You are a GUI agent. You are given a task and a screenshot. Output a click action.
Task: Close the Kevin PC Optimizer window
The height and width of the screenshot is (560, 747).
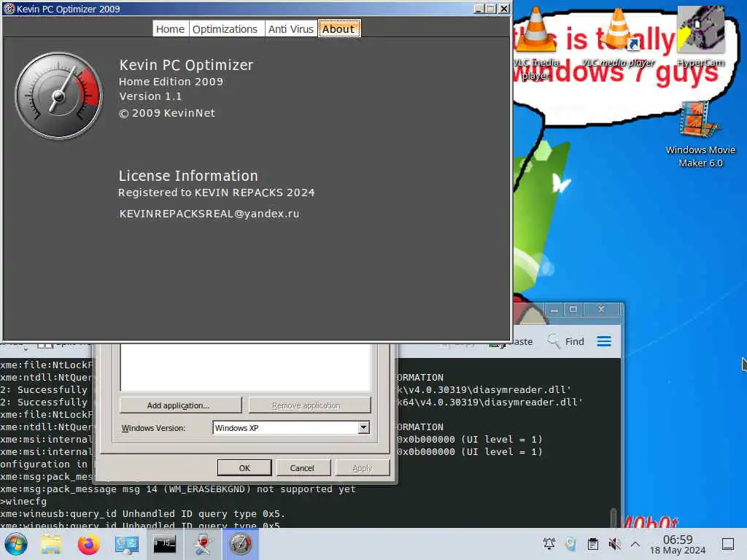click(503, 9)
